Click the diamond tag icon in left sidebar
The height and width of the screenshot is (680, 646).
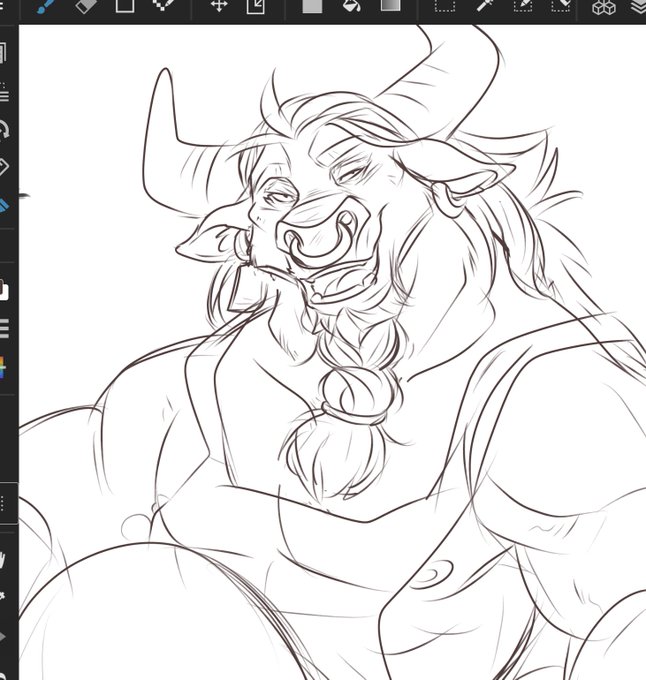click(x=3, y=167)
